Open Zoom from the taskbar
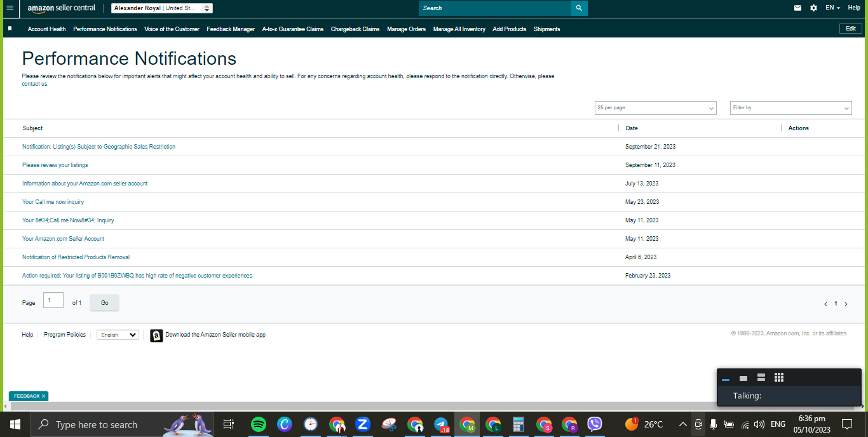 click(363, 424)
